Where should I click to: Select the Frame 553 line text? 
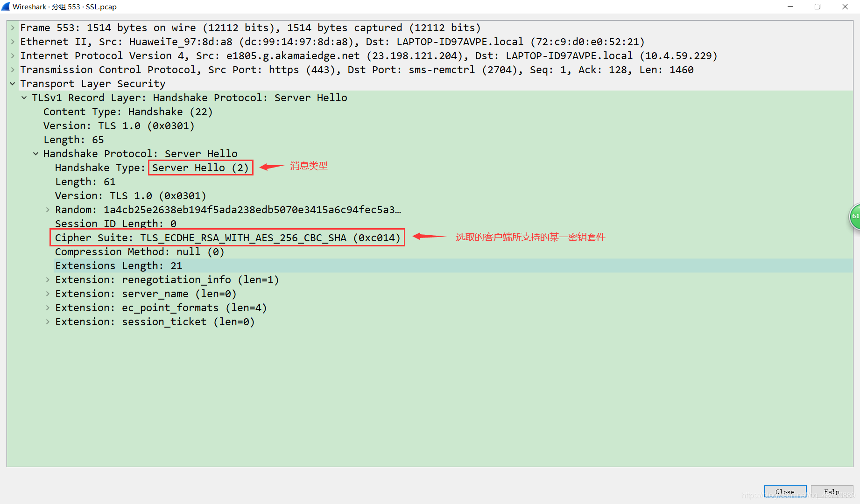coord(251,28)
